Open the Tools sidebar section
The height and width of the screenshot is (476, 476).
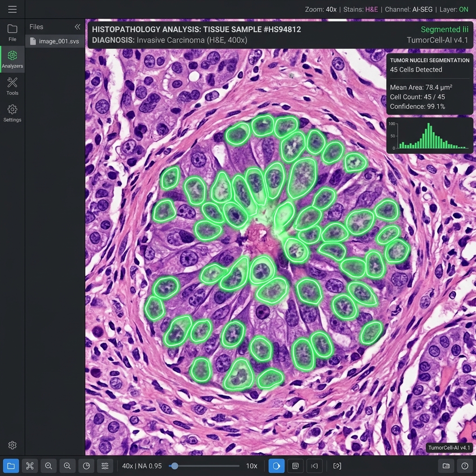12,86
